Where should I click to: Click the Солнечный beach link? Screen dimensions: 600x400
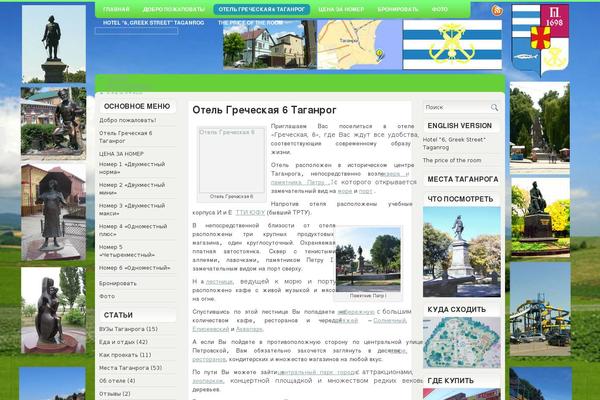(x=390, y=320)
